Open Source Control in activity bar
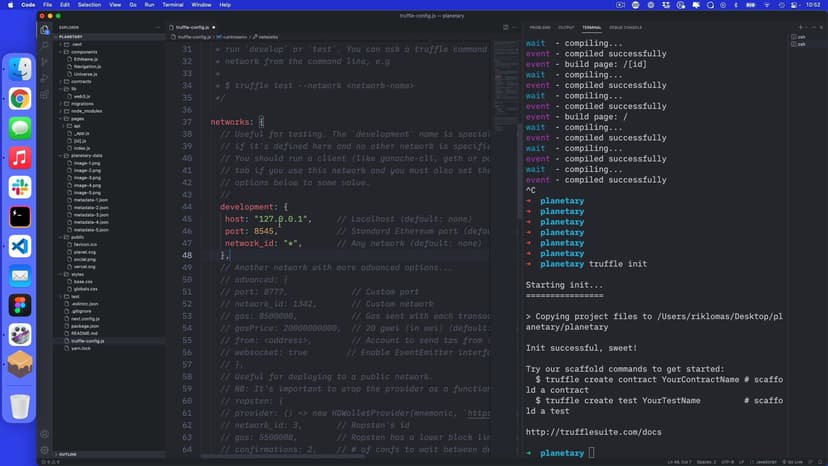 pos(45,62)
